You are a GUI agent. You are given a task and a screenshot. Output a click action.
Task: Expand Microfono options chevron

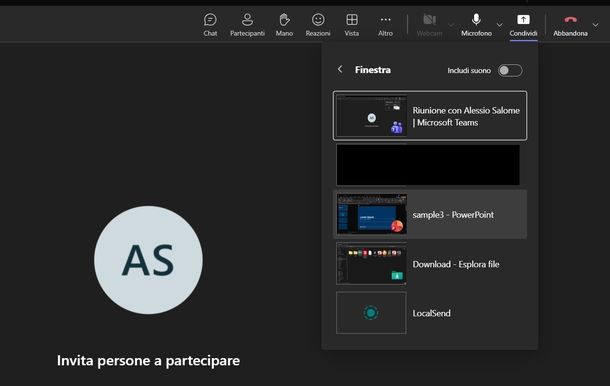click(500, 25)
